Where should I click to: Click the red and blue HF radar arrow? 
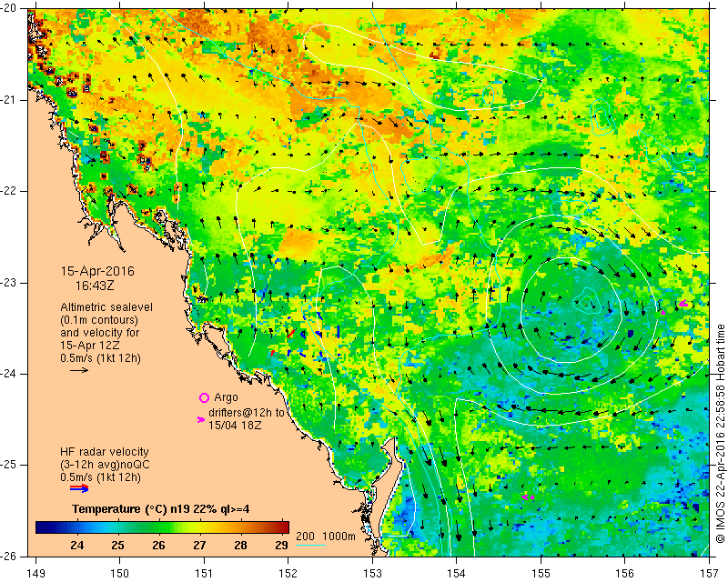point(79,488)
